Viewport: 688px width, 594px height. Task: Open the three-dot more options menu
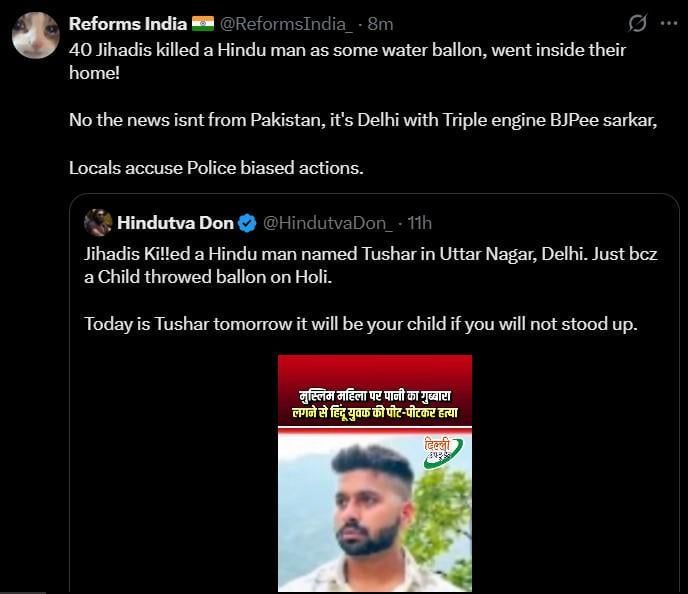(x=667, y=23)
